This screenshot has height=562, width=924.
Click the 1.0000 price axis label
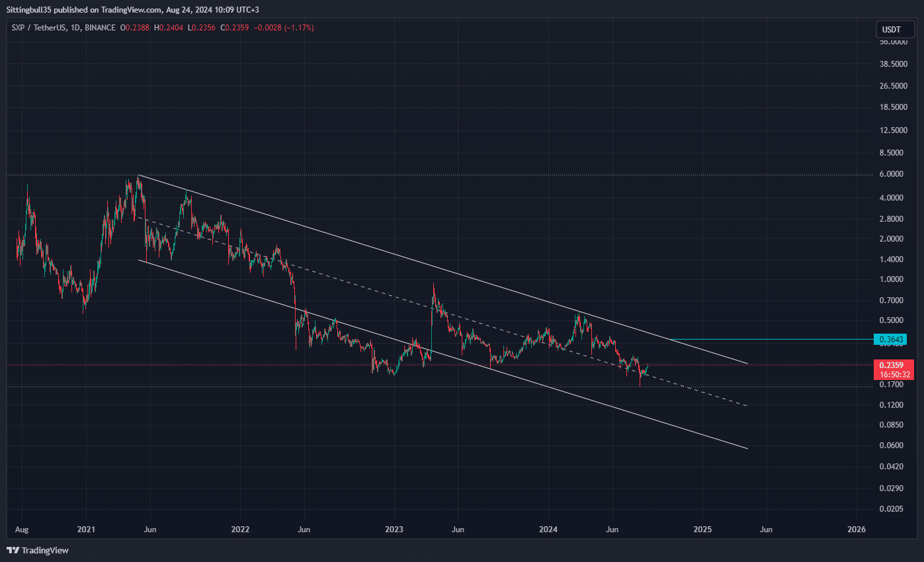(x=892, y=279)
